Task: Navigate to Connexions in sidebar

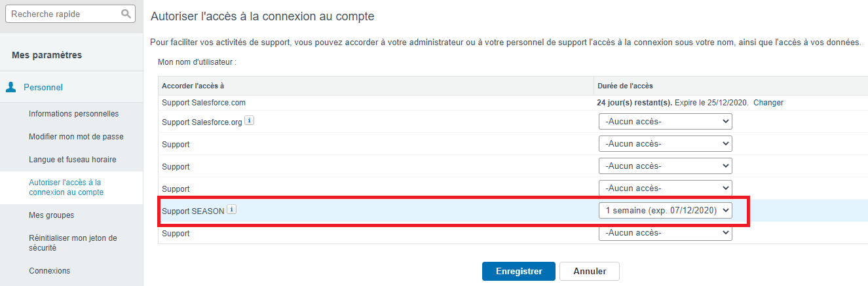Action: tap(49, 271)
